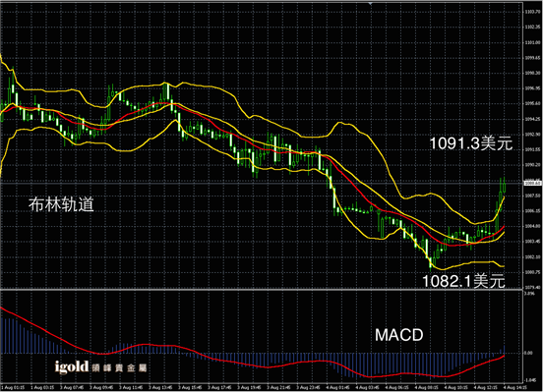
Task: Click the latest green candlestick at the right edge
Action: tap(505, 185)
